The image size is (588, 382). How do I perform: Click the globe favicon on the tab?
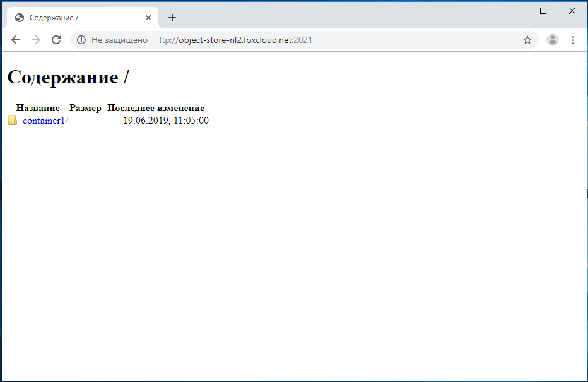20,18
